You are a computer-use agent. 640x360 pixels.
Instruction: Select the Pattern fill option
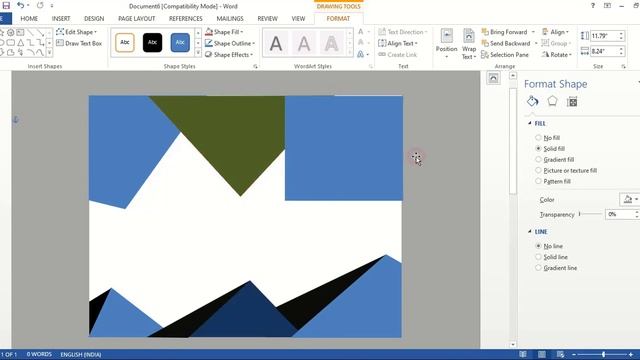(x=553, y=181)
